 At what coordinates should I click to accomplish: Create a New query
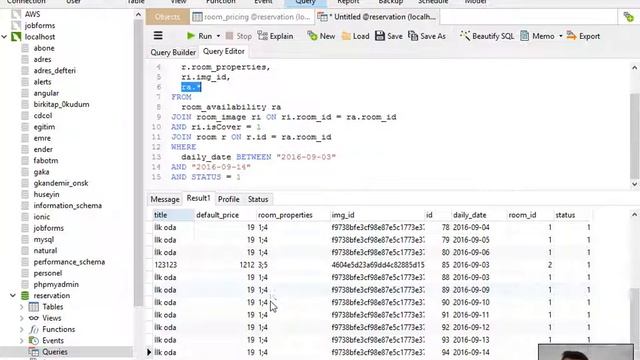pyautogui.click(x=321, y=36)
